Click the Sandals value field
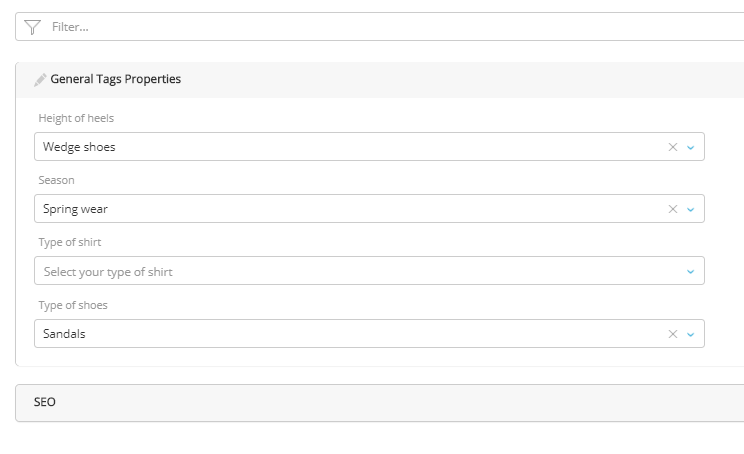744x454 pixels. [x=340, y=334]
